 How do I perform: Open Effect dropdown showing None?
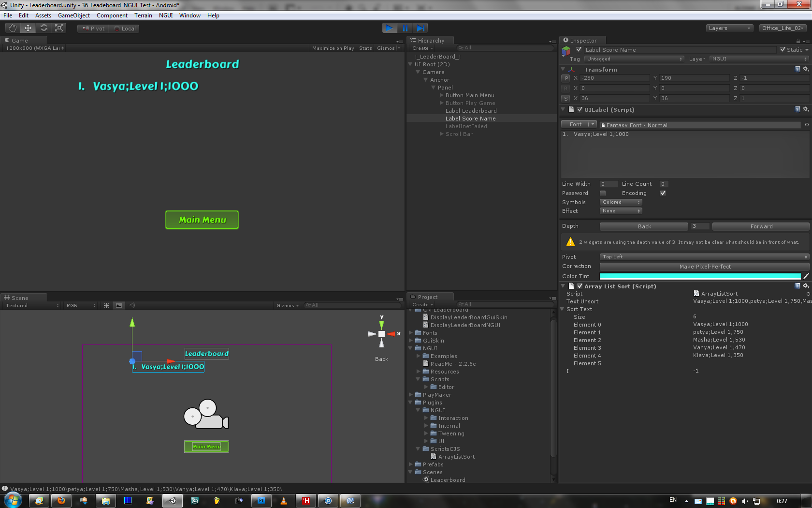[621, 211]
